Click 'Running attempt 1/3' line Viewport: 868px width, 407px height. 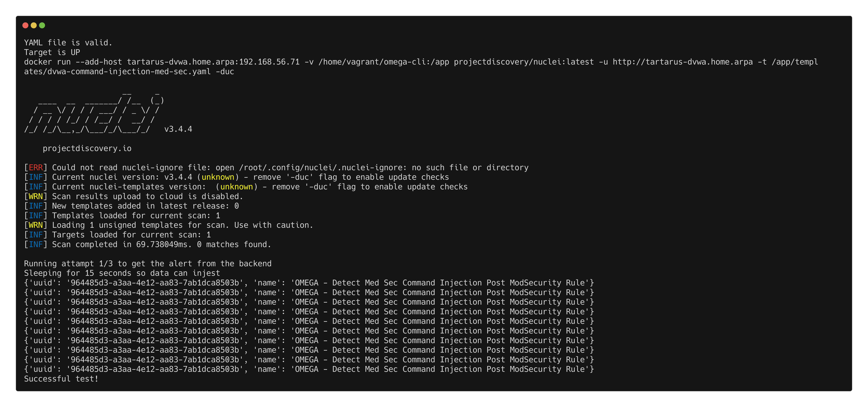point(148,264)
